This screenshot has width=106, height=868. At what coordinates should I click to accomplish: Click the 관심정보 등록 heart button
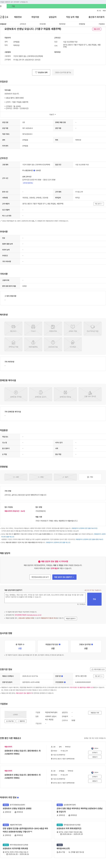coord(41,72)
